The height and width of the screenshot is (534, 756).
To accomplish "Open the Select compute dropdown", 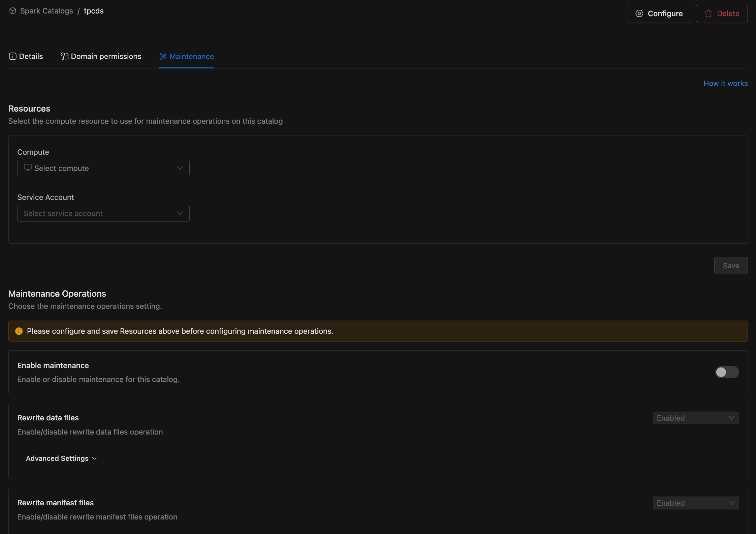I will [x=103, y=168].
